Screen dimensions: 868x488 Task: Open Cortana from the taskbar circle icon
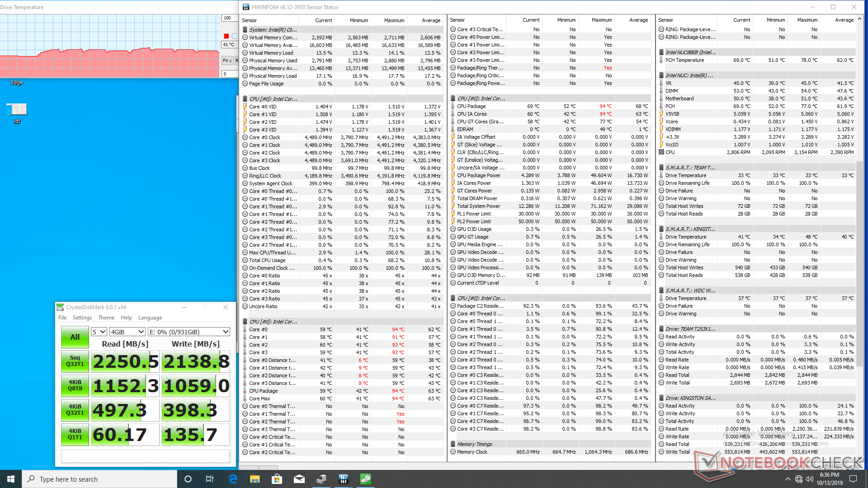click(188, 479)
